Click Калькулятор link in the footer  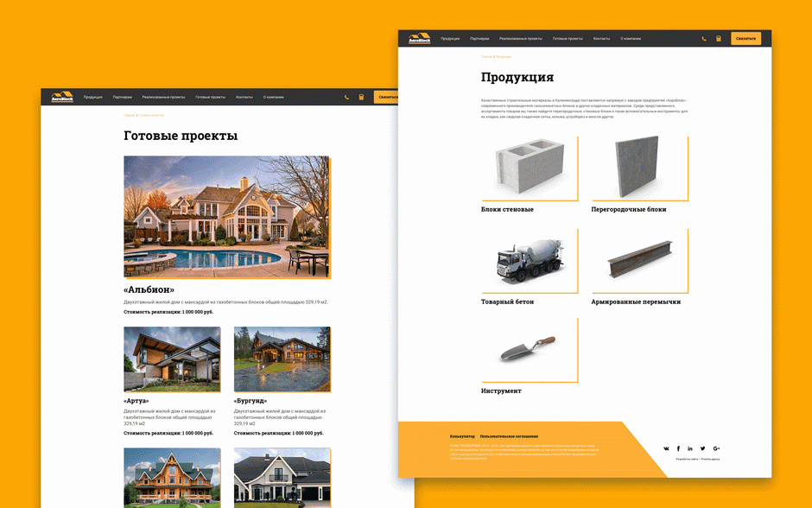[462, 436]
